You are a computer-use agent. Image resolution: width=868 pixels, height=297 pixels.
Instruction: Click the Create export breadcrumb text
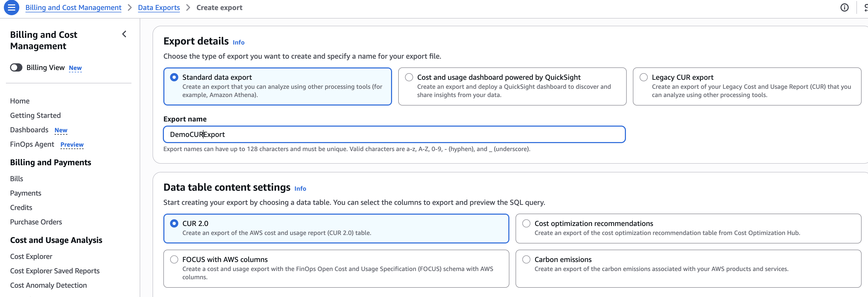(x=219, y=7)
